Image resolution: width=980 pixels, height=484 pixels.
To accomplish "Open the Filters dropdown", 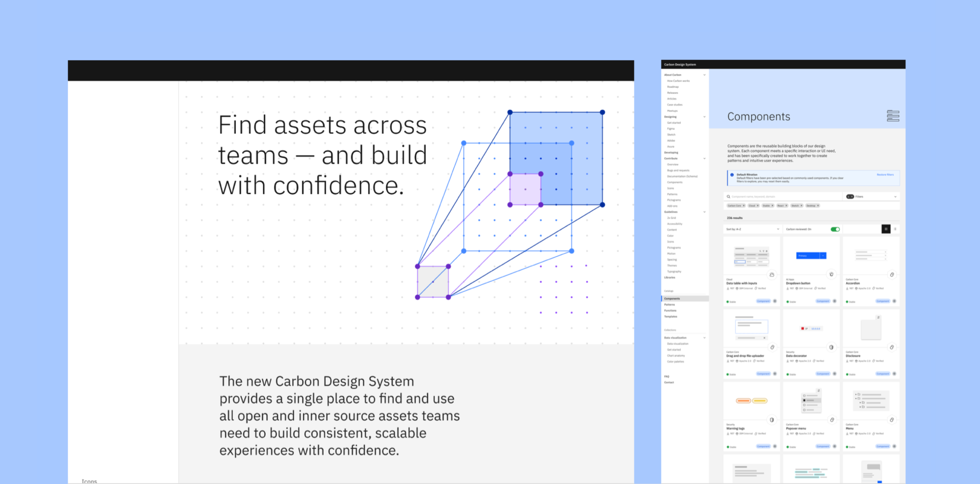I will 872,196.
